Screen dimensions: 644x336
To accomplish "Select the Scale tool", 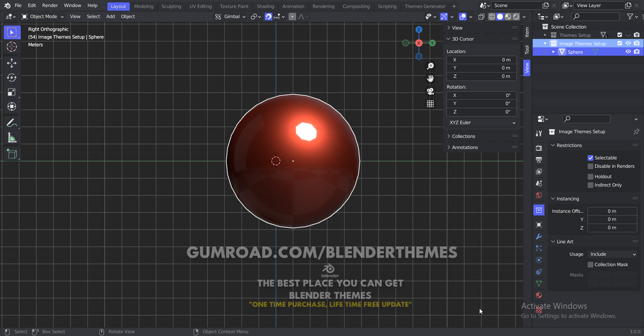I will [x=12, y=92].
